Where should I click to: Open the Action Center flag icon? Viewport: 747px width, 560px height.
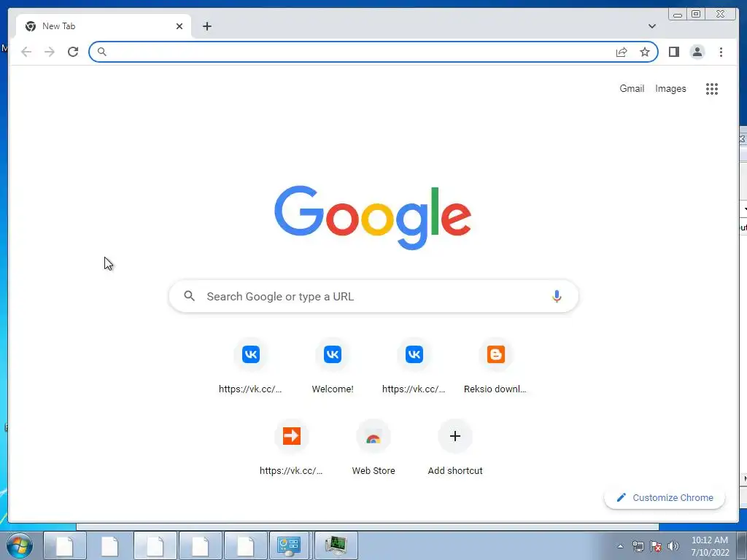point(656,546)
